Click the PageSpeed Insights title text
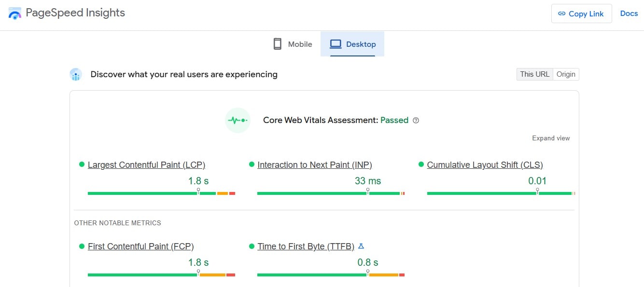Viewport: 644px width, 287px height. (75, 13)
